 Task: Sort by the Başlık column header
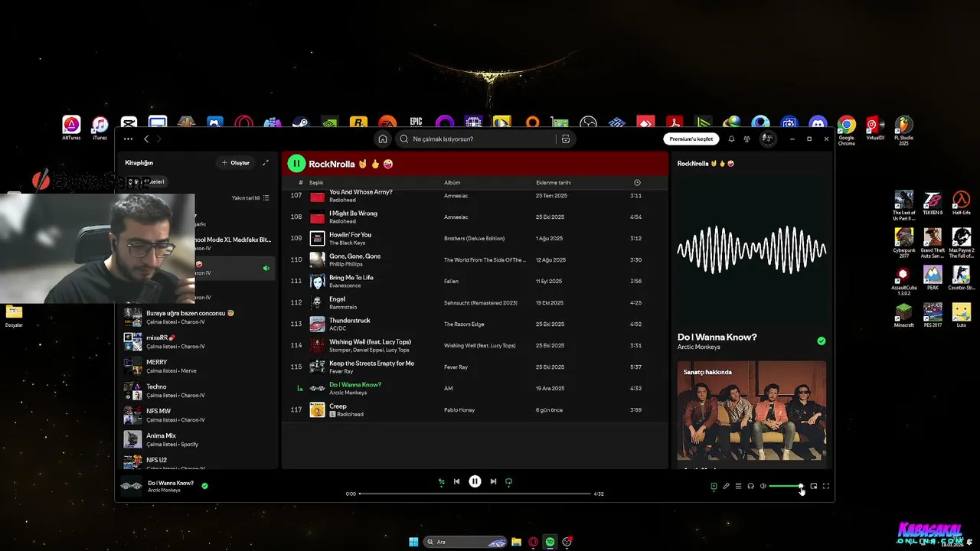[x=316, y=183]
